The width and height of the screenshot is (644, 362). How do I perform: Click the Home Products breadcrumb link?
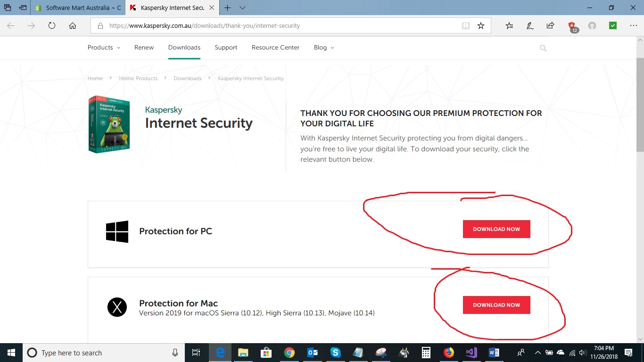[x=138, y=78]
